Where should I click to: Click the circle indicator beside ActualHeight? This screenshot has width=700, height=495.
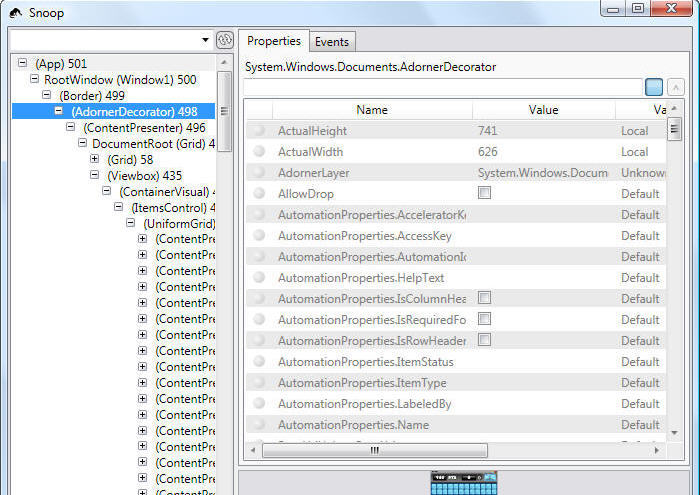pos(259,131)
